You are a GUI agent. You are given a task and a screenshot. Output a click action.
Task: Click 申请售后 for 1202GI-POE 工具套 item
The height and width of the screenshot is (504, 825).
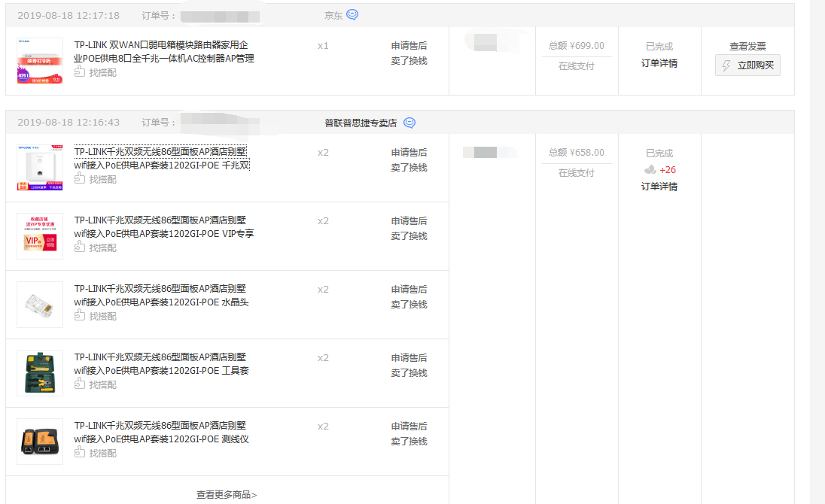pyautogui.click(x=409, y=357)
